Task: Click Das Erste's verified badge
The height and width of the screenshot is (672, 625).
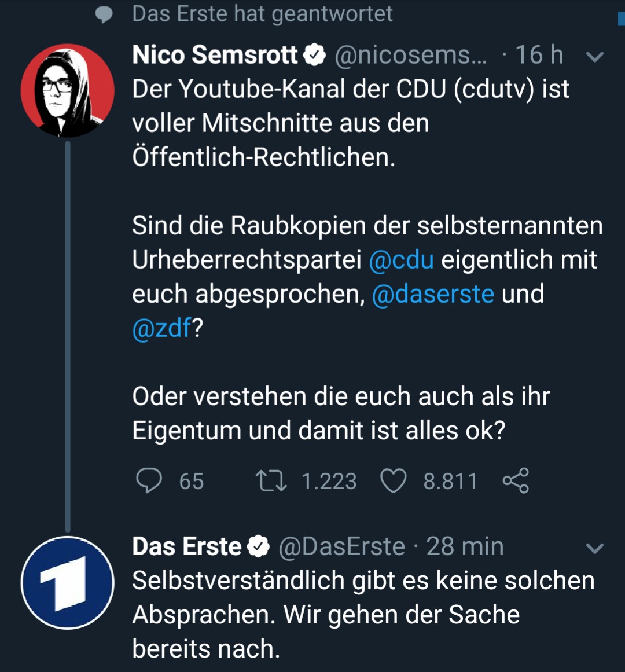Action: click(x=259, y=546)
